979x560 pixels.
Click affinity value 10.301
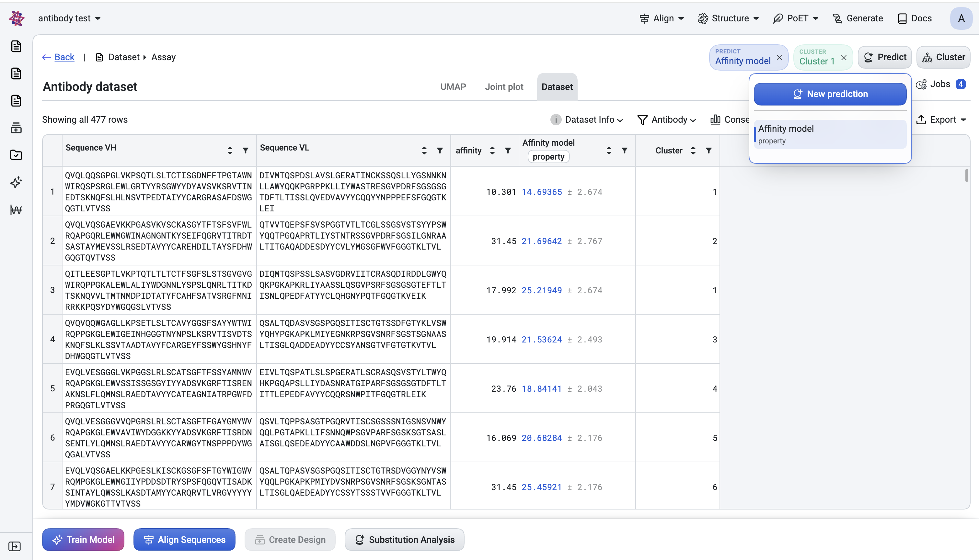[501, 192]
